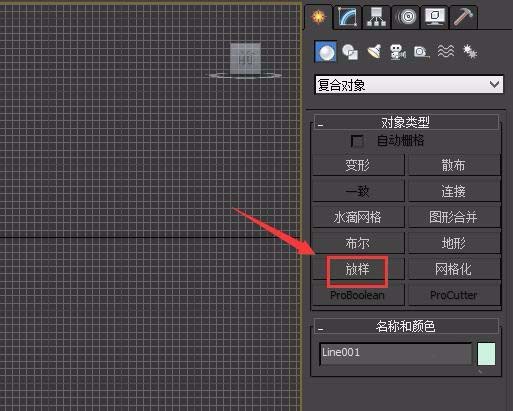The width and height of the screenshot is (513, 411).
Task: Open the Motion panel tab
Action: click(x=405, y=17)
